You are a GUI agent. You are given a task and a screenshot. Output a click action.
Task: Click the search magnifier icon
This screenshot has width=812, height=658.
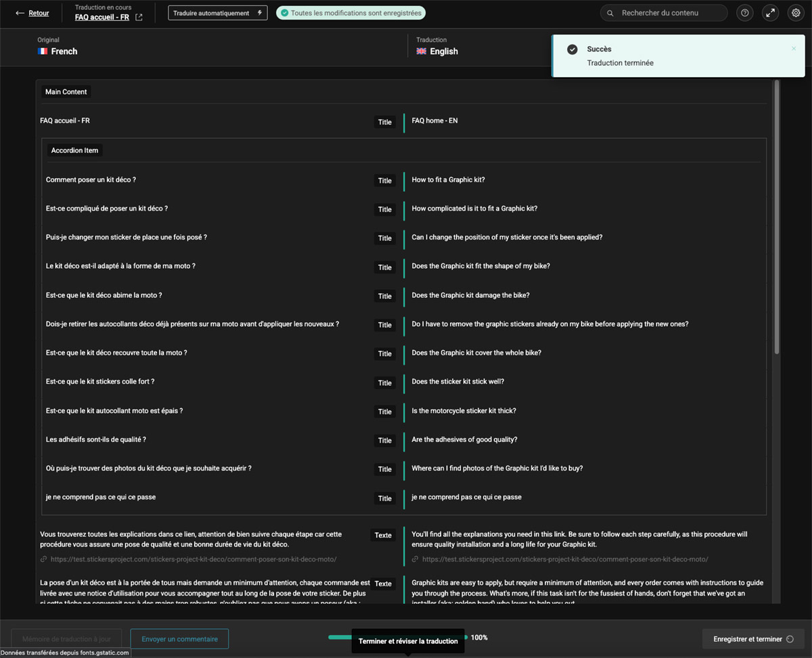click(x=610, y=13)
